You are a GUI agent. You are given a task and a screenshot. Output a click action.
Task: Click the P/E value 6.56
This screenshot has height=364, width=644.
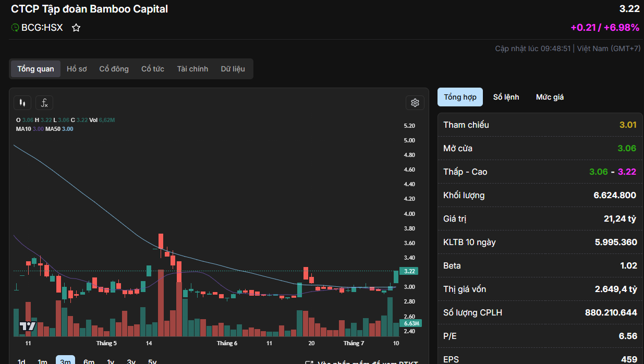[x=628, y=336]
